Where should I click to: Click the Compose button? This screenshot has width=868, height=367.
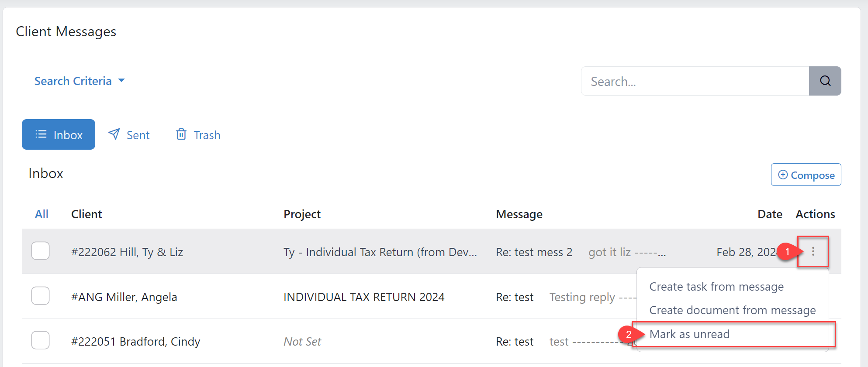pyautogui.click(x=806, y=175)
